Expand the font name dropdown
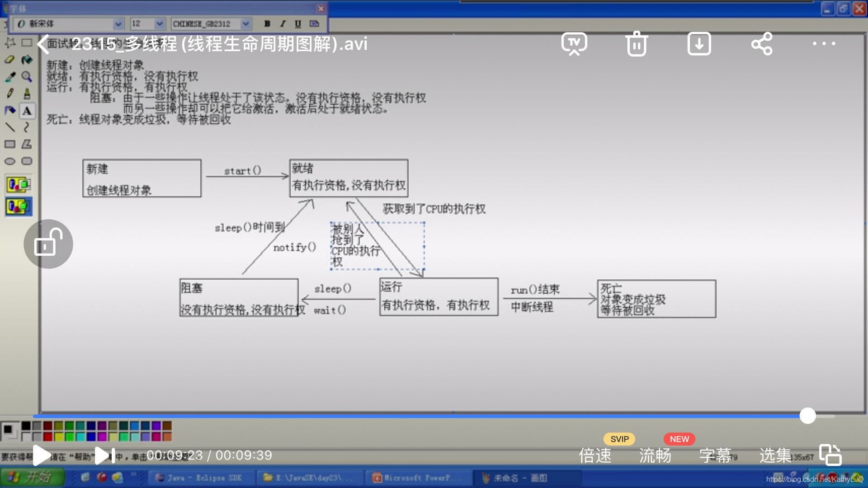Viewport: 868px width, 488px height. (118, 24)
